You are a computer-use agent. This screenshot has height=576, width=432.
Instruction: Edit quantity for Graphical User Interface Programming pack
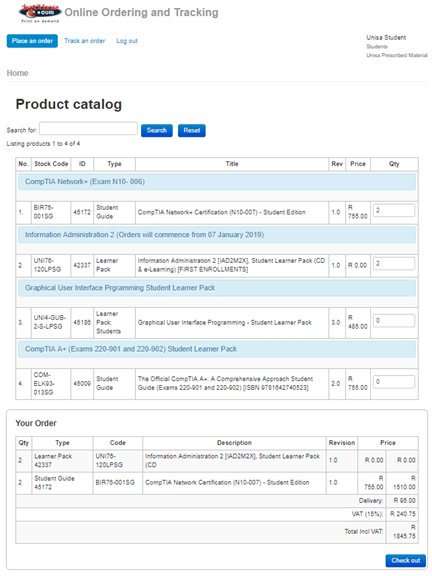[x=394, y=321]
